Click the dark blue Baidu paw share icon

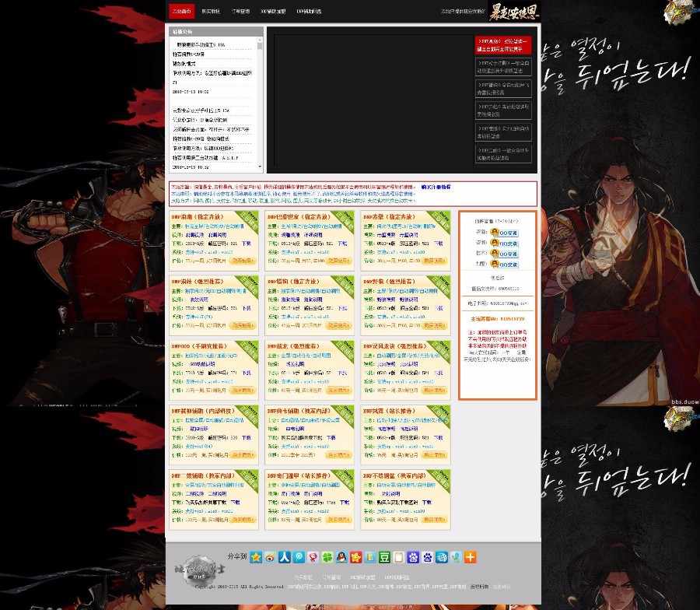tap(413, 557)
